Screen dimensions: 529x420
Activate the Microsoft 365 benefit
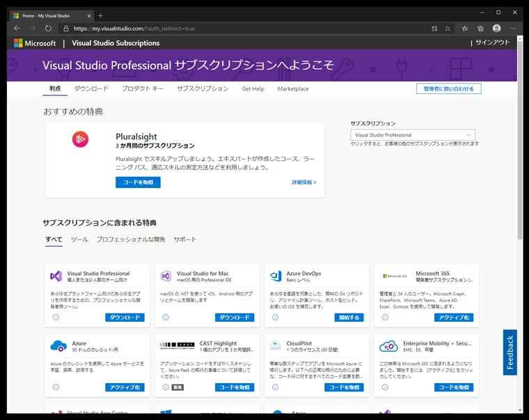pyautogui.click(x=454, y=318)
